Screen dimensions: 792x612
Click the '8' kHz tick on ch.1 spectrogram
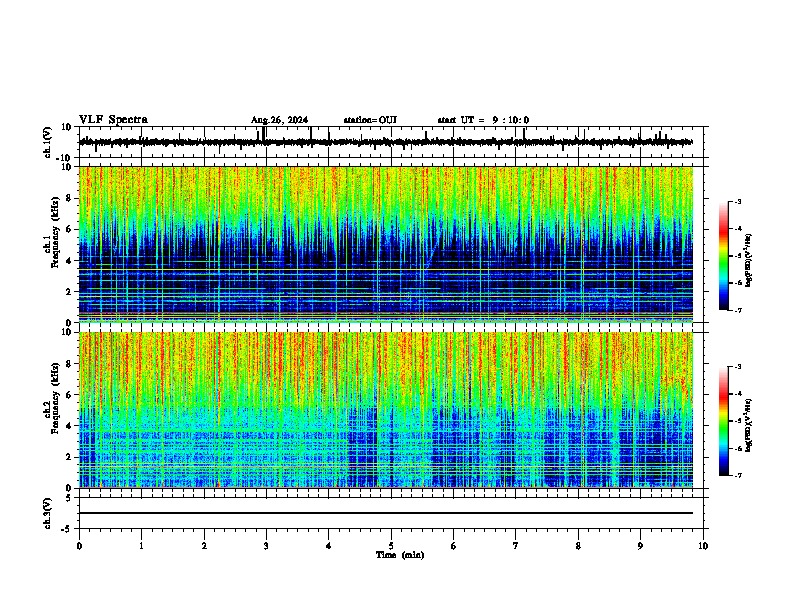[69, 198]
